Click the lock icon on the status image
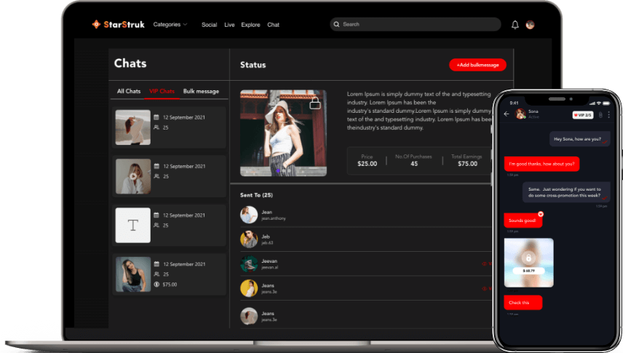 [315, 103]
